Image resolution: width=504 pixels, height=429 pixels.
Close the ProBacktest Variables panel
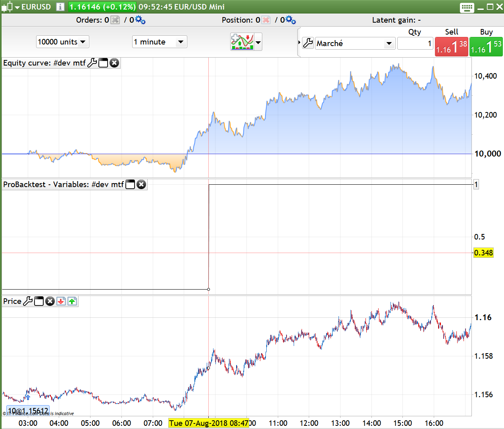141,184
